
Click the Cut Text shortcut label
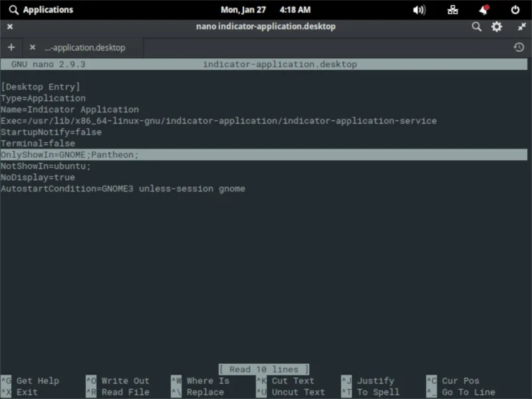(293, 380)
